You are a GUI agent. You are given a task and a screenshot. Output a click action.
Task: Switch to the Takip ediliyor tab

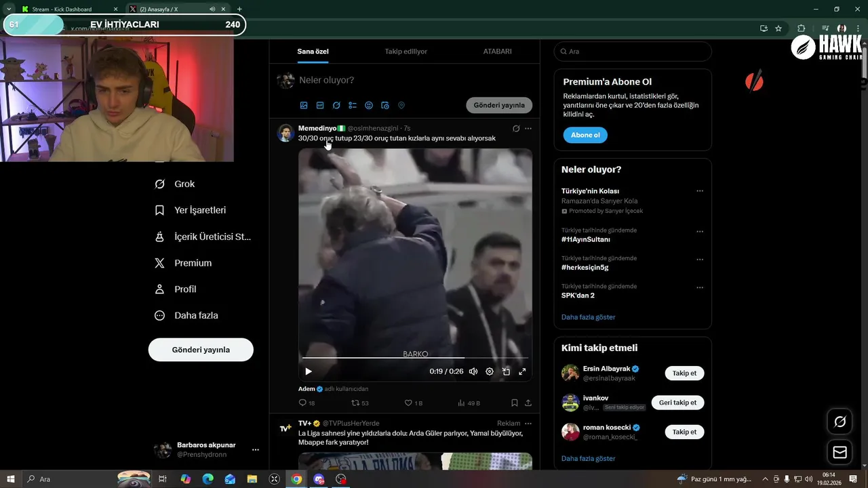coord(406,52)
